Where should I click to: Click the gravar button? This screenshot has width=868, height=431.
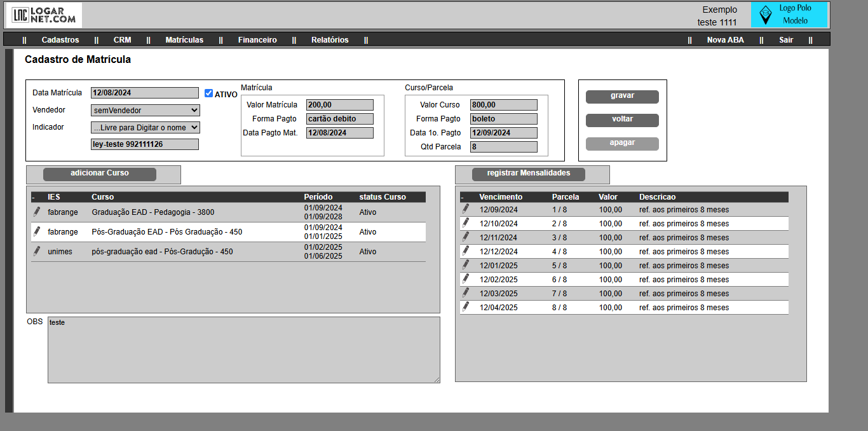pyautogui.click(x=622, y=97)
